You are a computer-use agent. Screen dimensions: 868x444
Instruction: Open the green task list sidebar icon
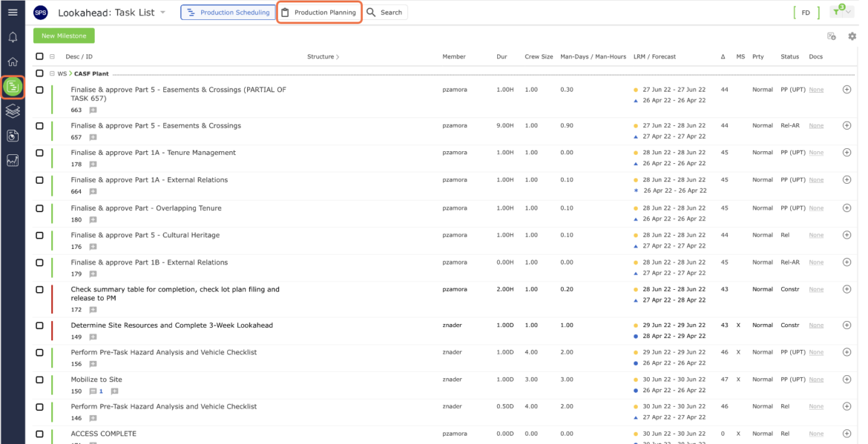pyautogui.click(x=13, y=87)
